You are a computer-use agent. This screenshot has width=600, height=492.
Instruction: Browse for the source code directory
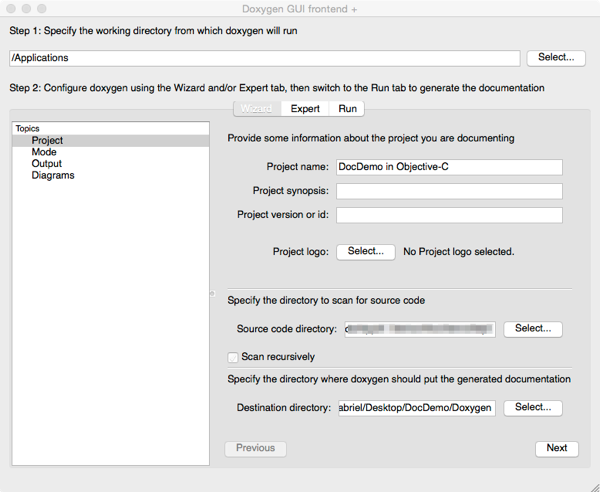click(x=533, y=328)
